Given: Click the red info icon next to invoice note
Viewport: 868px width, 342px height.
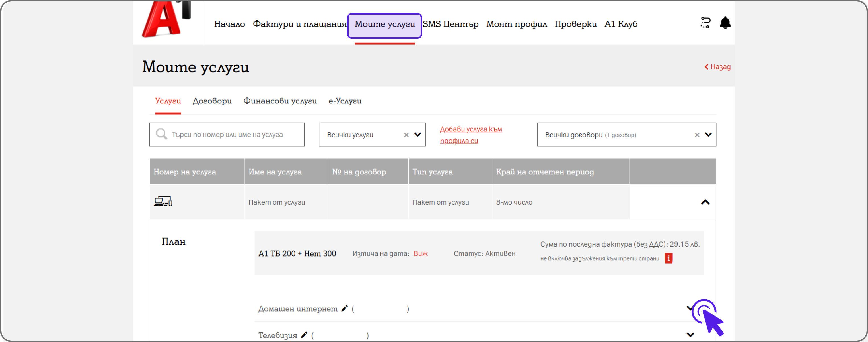Looking at the screenshot, I should pos(669,258).
